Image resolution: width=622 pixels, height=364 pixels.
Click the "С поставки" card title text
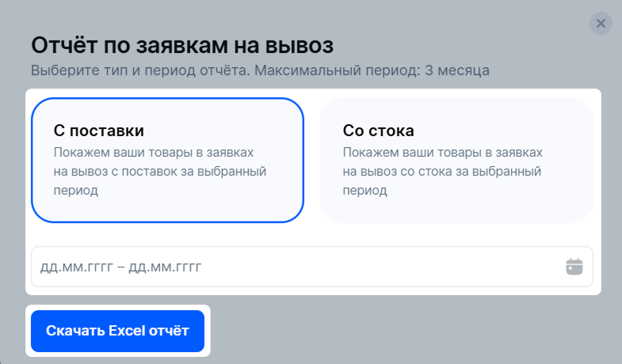pyautogui.click(x=99, y=131)
